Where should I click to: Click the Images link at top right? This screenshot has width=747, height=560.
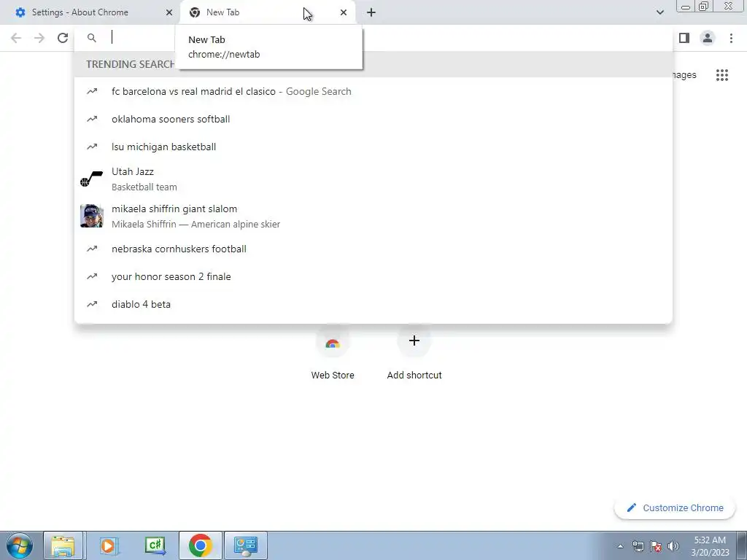pyautogui.click(x=684, y=75)
